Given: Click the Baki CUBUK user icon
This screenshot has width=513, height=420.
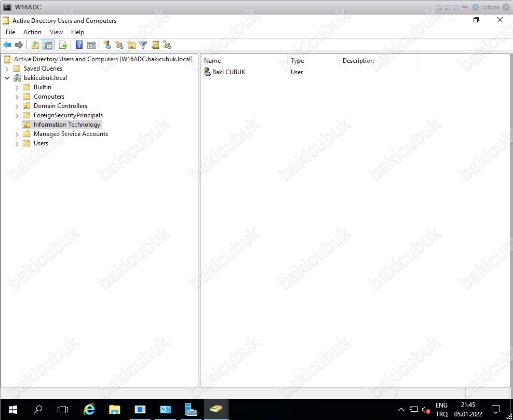Looking at the screenshot, I should [207, 72].
